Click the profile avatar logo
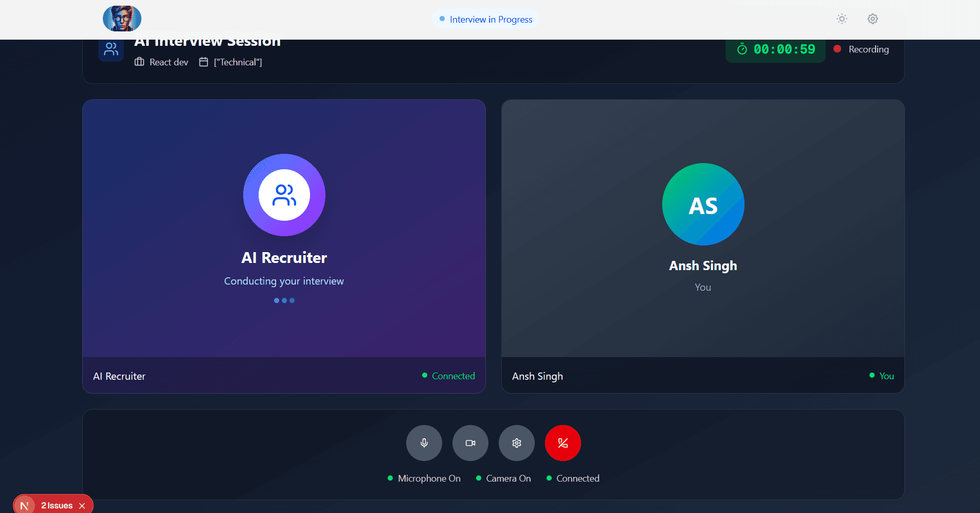Viewport: 980px width, 513px height. [122, 19]
